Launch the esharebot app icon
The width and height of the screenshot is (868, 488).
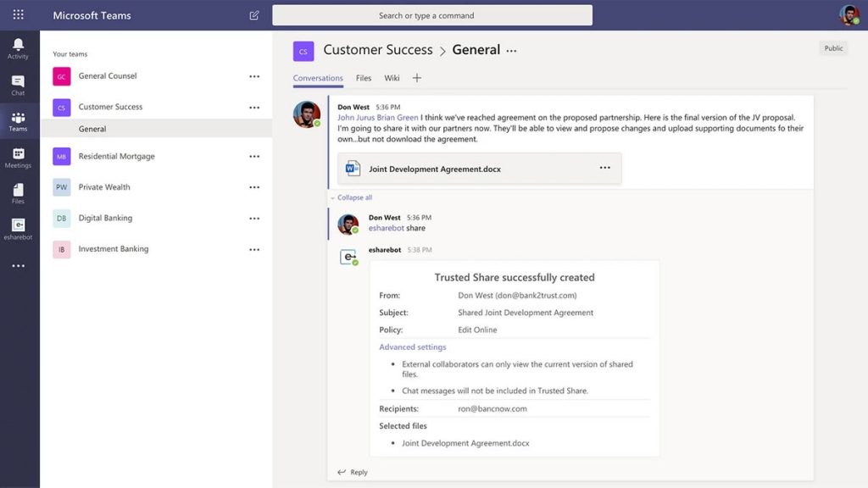[18, 225]
